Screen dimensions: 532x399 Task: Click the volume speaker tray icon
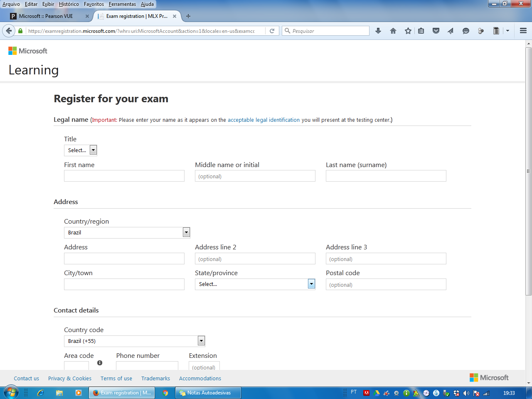coord(466,393)
